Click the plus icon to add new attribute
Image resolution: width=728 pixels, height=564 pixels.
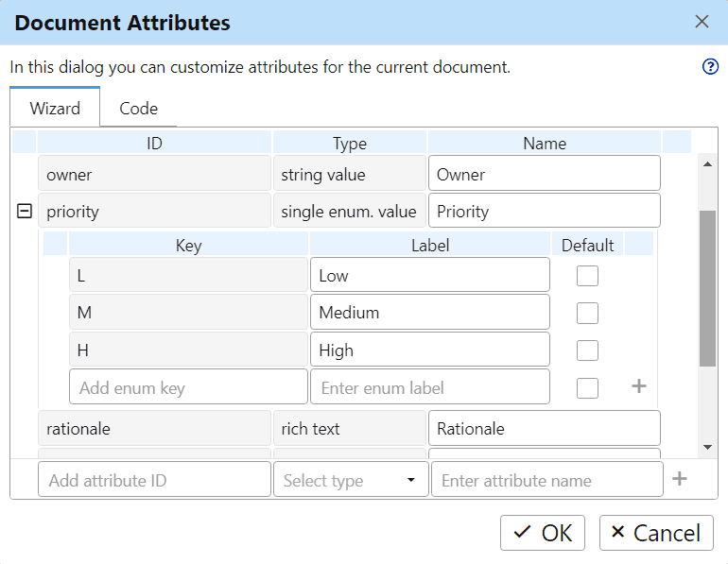coord(679,479)
